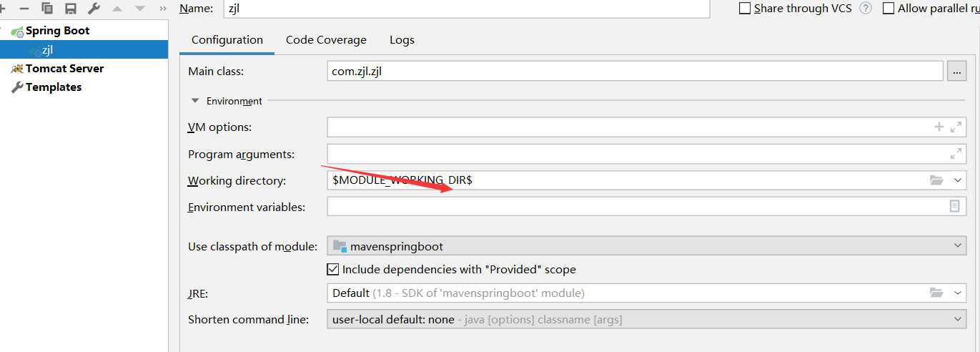Open environment variables editor icon
The height and width of the screenshot is (352, 980).
coord(954,206)
